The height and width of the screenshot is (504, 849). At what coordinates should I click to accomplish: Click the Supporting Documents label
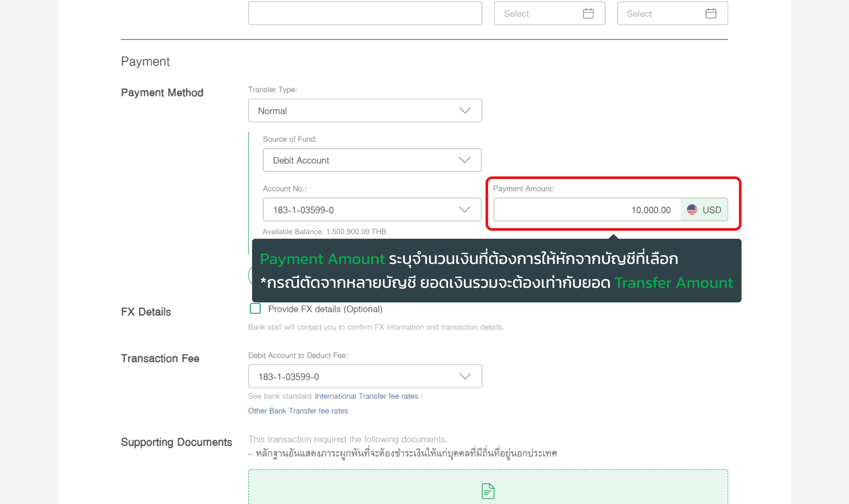[x=176, y=442]
